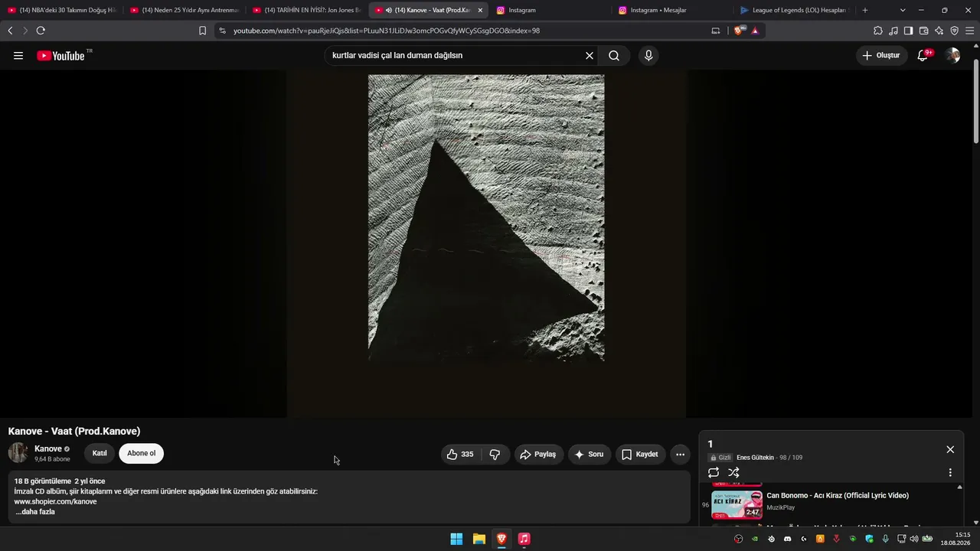Image resolution: width=980 pixels, height=551 pixels.
Task: Open the Brave main menu
Action: [970, 31]
